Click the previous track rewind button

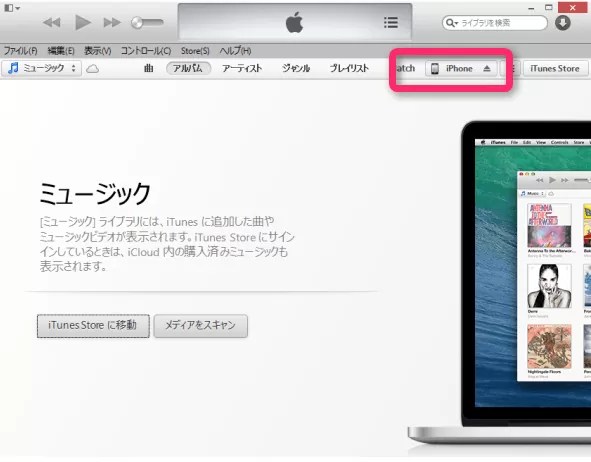pos(52,23)
